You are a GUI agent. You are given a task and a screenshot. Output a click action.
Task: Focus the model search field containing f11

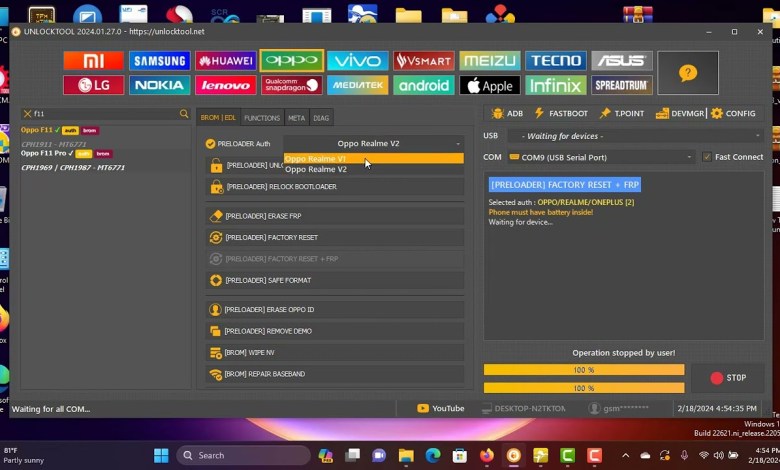(105, 114)
